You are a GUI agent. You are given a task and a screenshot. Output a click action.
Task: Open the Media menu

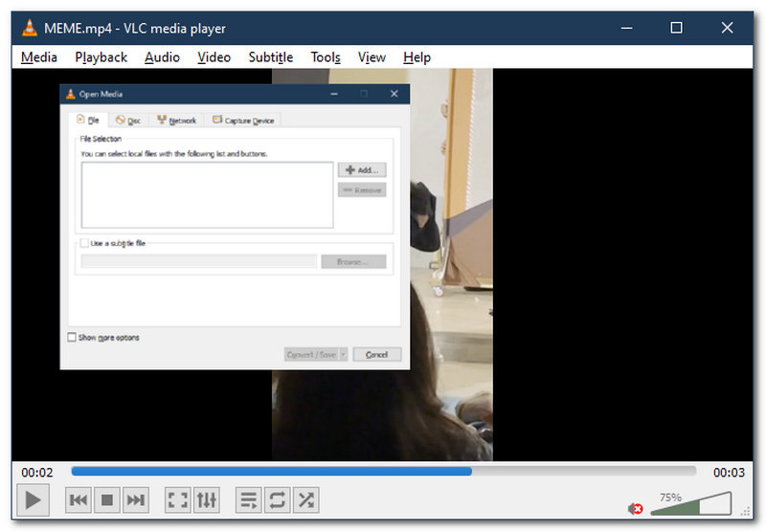pos(39,57)
